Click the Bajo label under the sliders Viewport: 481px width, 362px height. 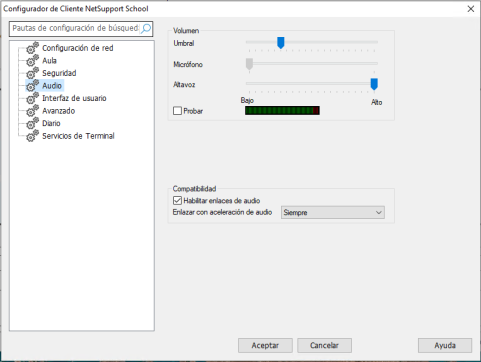coord(247,100)
